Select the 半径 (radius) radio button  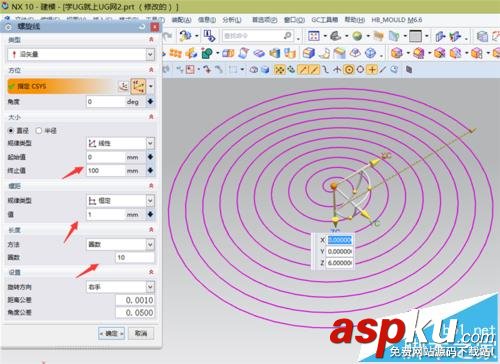[x=39, y=130]
